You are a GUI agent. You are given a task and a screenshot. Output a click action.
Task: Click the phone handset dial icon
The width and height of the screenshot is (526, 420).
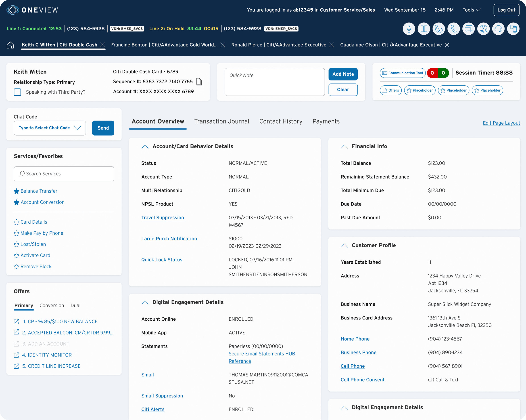[453, 29]
